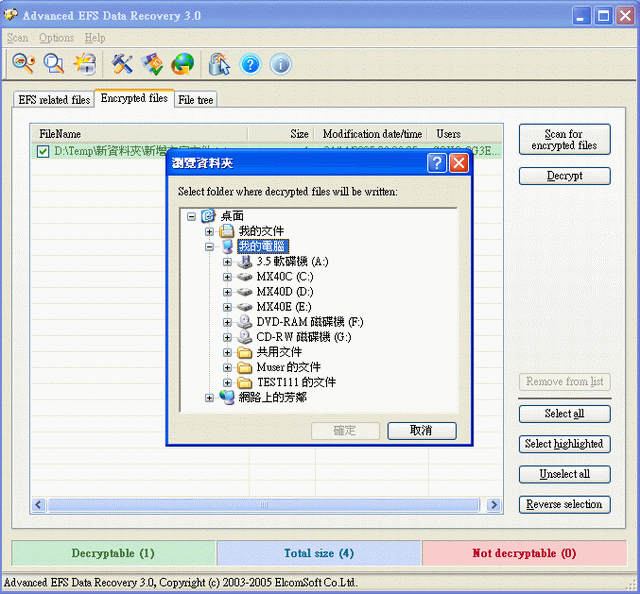The width and height of the screenshot is (640, 594).
Task: Click the Users column header
Action: pyautogui.click(x=465, y=134)
